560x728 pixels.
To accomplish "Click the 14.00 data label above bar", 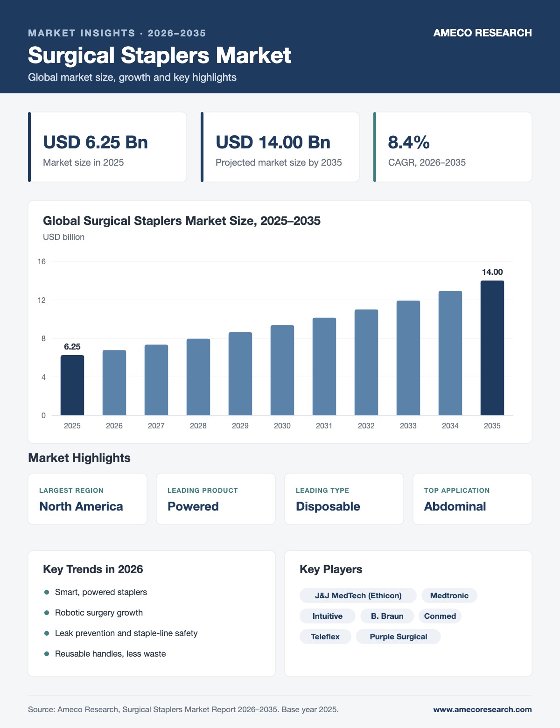I will [x=492, y=272].
